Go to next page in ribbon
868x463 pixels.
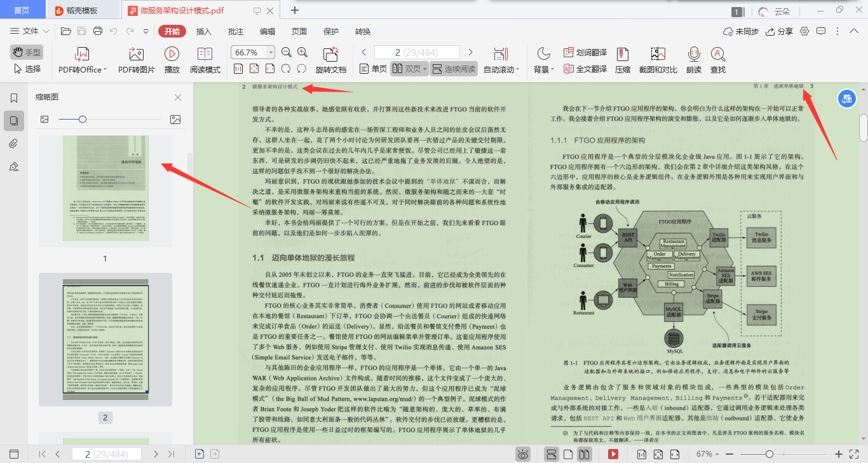pos(471,52)
